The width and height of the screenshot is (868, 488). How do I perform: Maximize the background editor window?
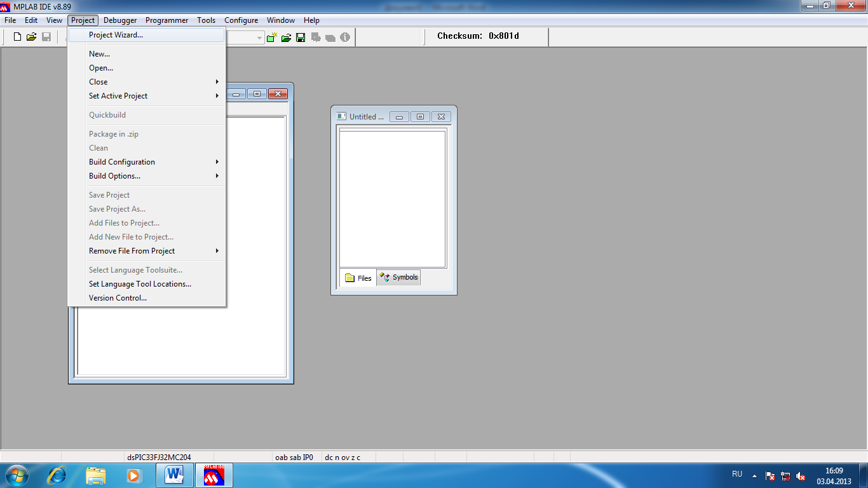pyautogui.click(x=257, y=94)
